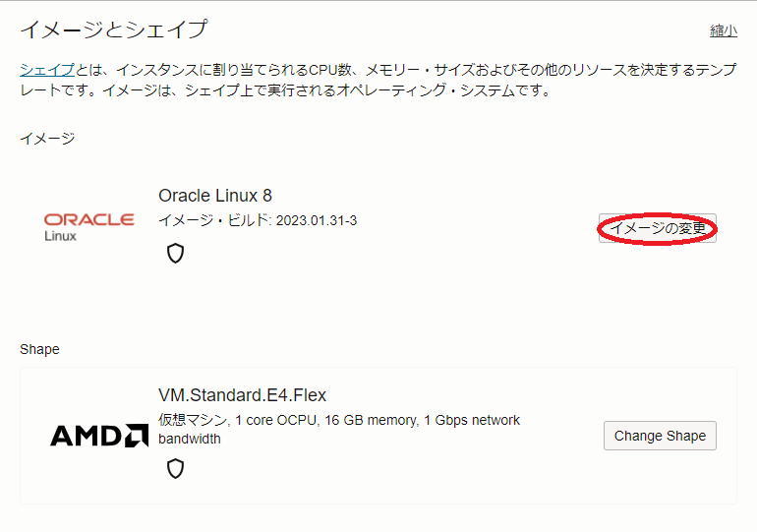The height and width of the screenshot is (532, 757).
Task: Click the shield icon under VM.Standard.E4.Flex
Action: 175,468
